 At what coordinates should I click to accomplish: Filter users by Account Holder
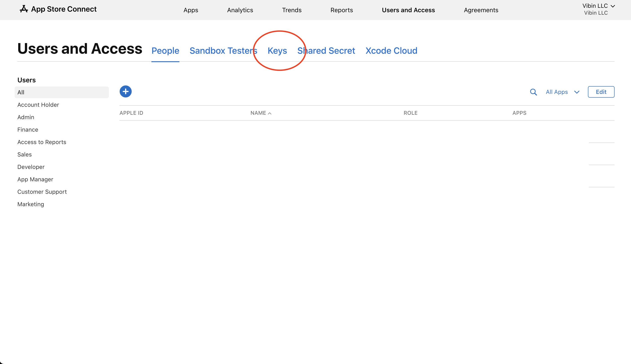[x=38, y=105]
